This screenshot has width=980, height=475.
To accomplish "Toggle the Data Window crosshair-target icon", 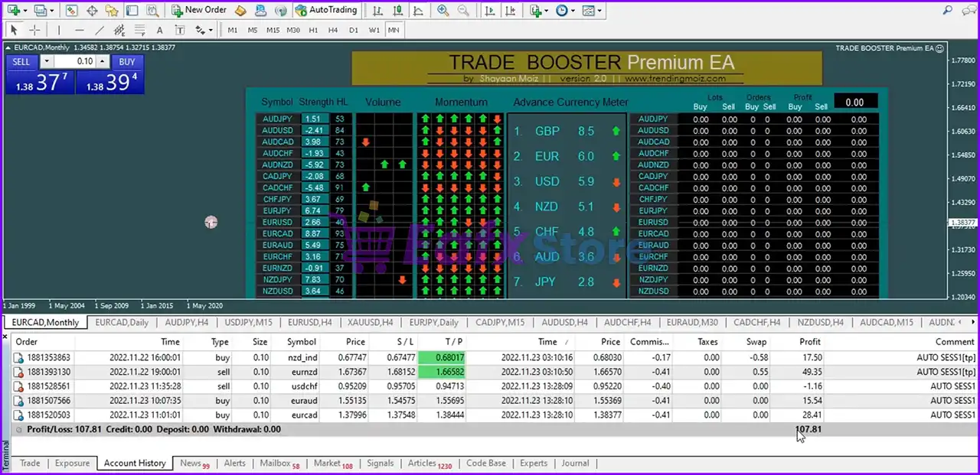I will point(92,10).
